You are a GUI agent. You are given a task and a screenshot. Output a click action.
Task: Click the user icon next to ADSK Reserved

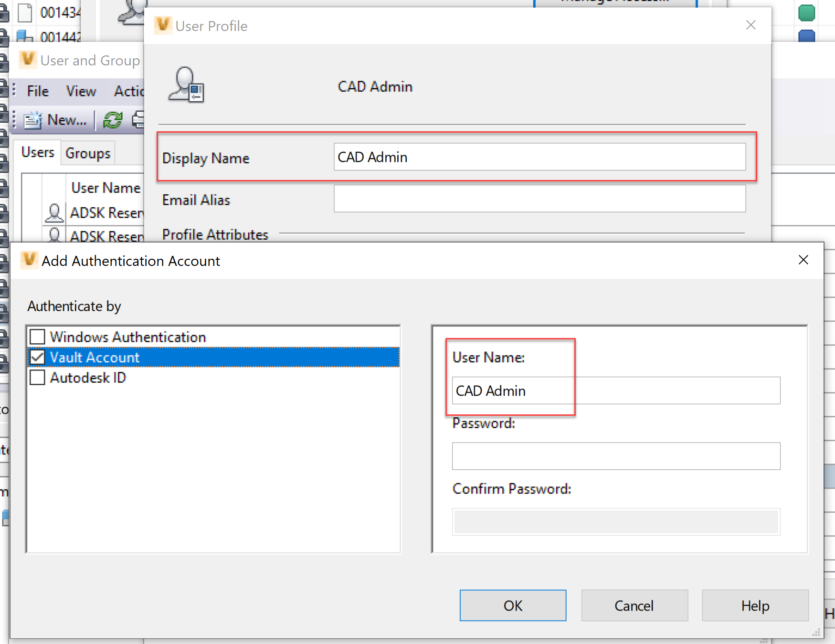pos(54,212)
